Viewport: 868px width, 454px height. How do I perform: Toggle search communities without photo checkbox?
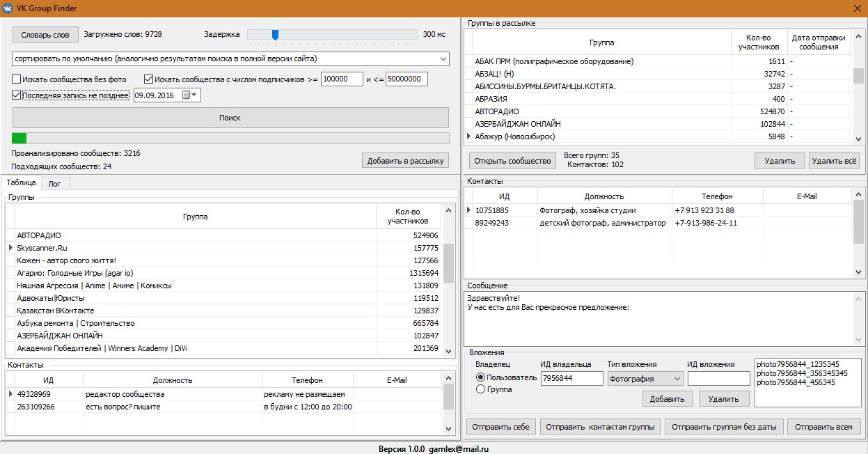click(17, 79)
